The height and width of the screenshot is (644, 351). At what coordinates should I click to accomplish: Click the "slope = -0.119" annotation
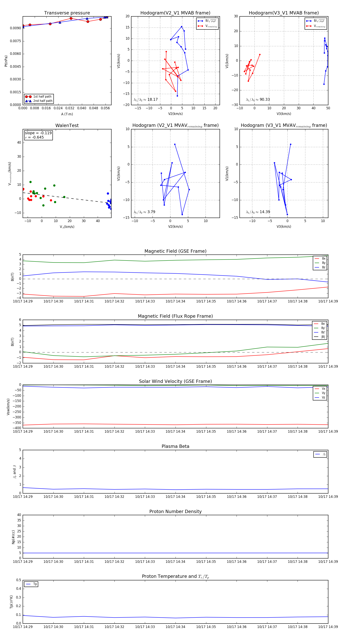point(38,133)
